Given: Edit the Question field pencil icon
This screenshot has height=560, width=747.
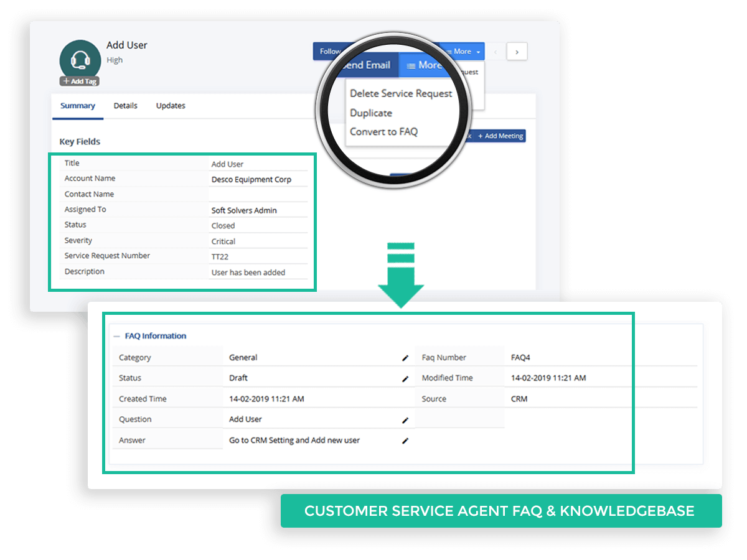Looking at the screenshot, I should pos(405,420).
